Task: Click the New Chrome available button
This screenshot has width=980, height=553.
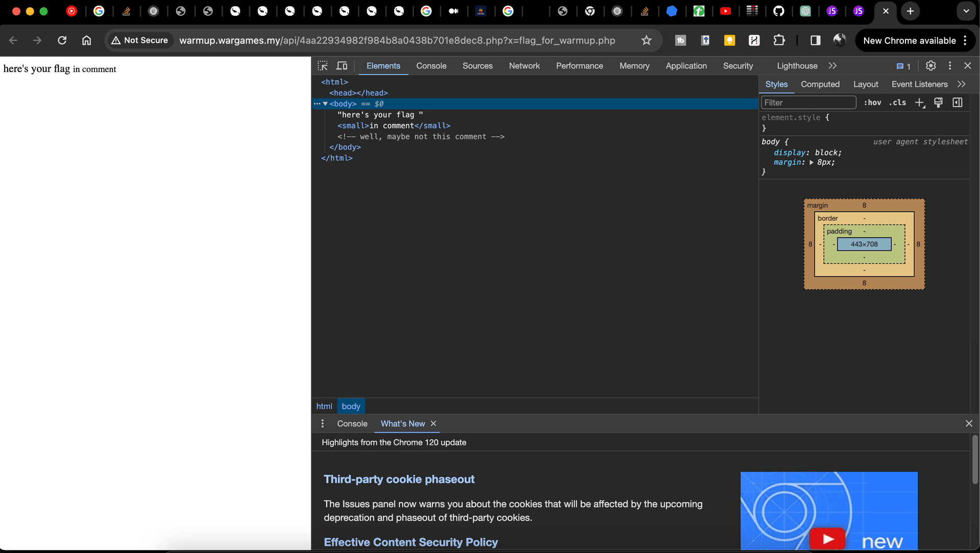Action: (x=910, y=40)
